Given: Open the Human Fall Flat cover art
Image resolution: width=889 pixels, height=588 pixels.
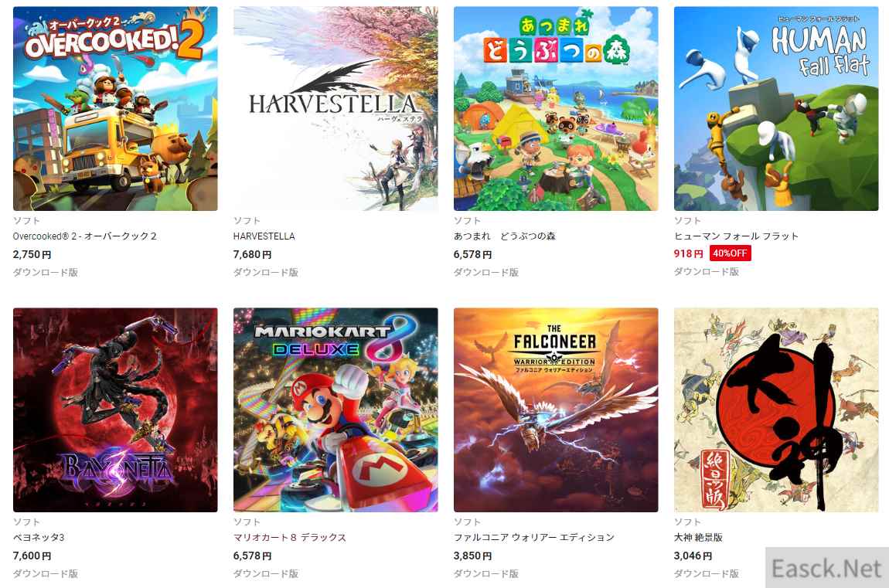Looking at the screenshot, I should pos(776,109).
